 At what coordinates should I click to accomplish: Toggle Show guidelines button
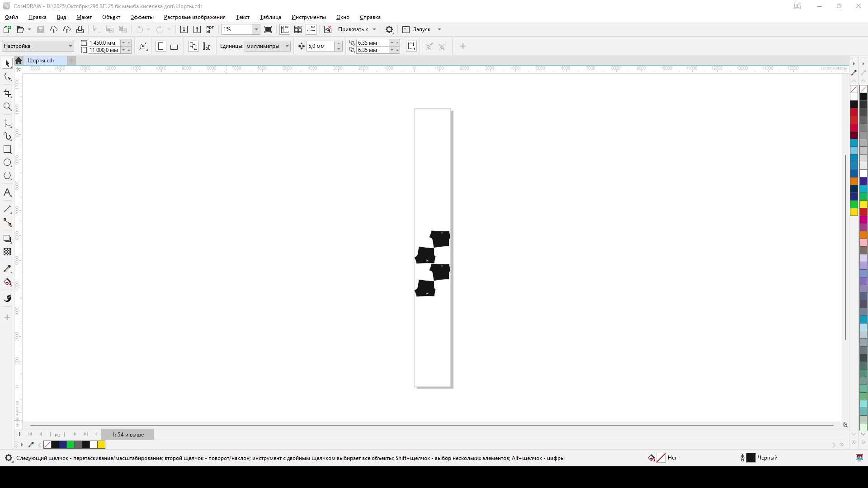[x=311, y=29]
